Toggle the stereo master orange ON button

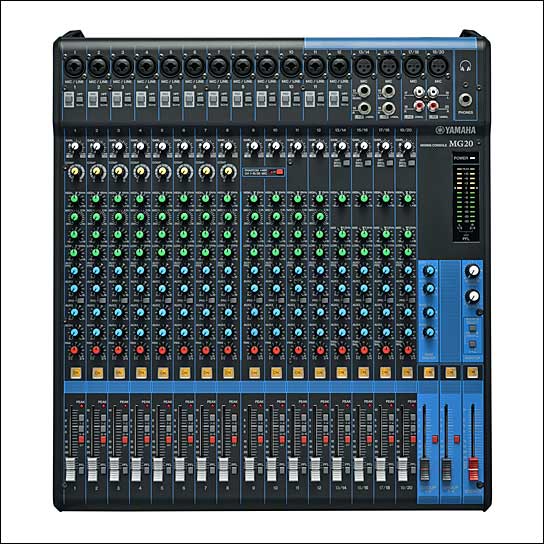click(x=472, y=373)
